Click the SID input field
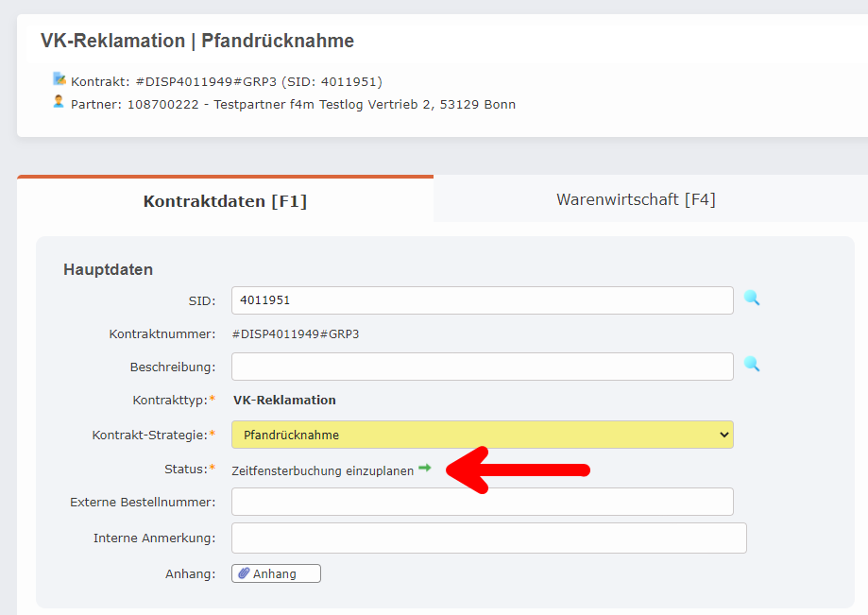Viewport: 868px width, 615px height. tap(482, 299)
